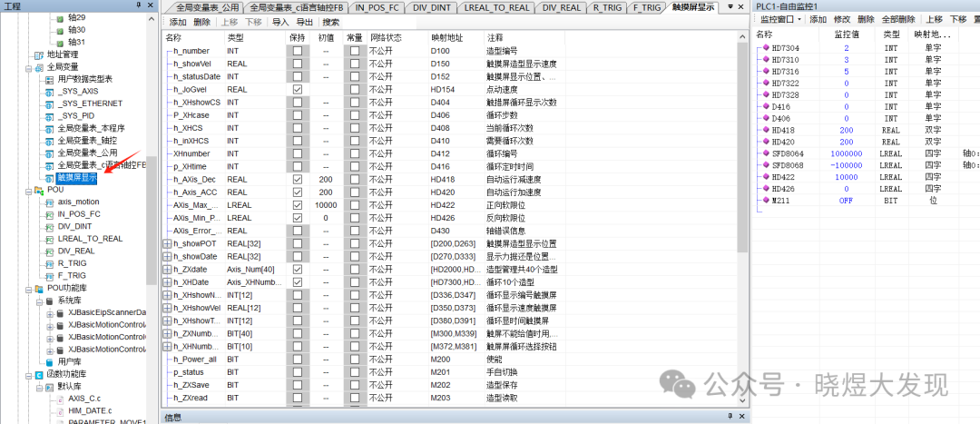This screenshot has width=980, height=424.
Task: Click 导入 in variable table toolbar
Action: [x=280, y=22]
